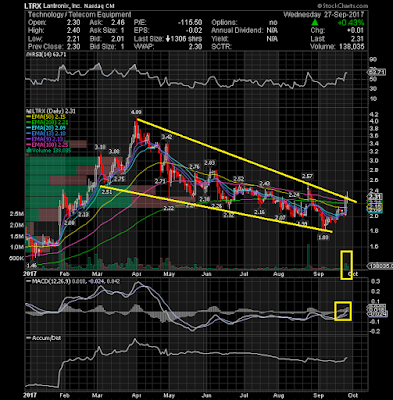Click the EMA(50) legend entry
Viewport: 393px width, 400px height.
click(x=47, y=117)
